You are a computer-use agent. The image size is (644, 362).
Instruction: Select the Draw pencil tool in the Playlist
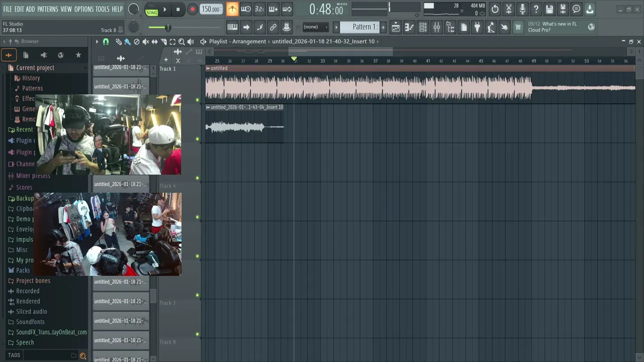(x=119, y=42)
